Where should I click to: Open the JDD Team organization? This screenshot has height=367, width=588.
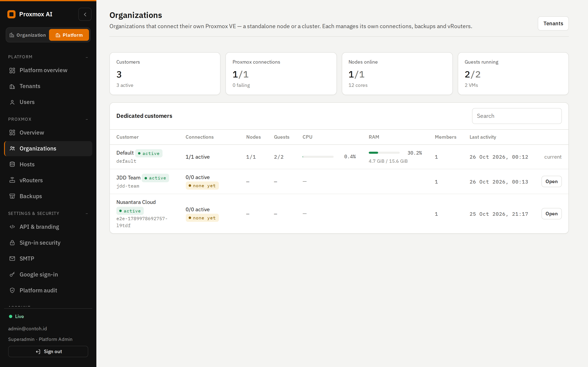pos(551,181)
